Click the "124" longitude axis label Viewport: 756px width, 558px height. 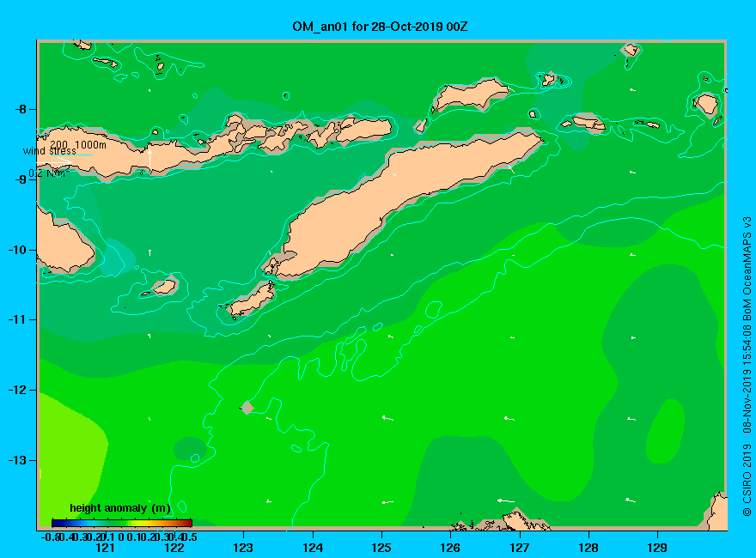(313, 548)
